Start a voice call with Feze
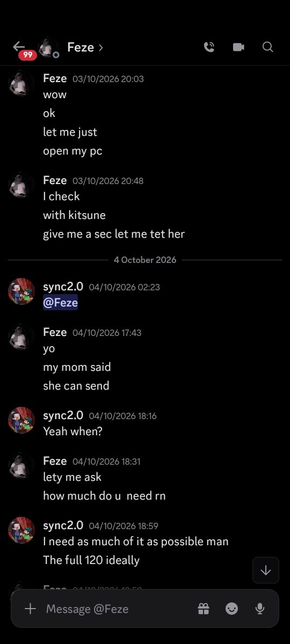 pos(209,47)
